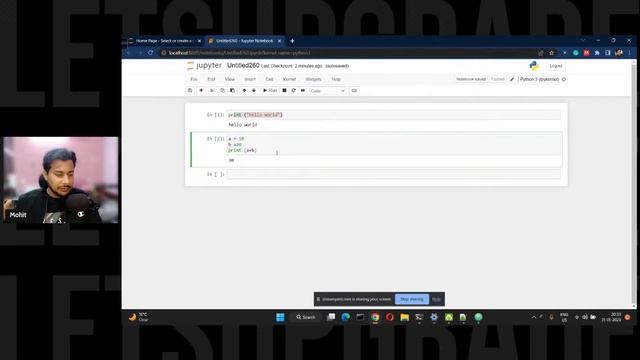Move selected cell up arrow
The width and height of the screenshot is (640, 360).
pyautogui.click(x=244, y=91)
